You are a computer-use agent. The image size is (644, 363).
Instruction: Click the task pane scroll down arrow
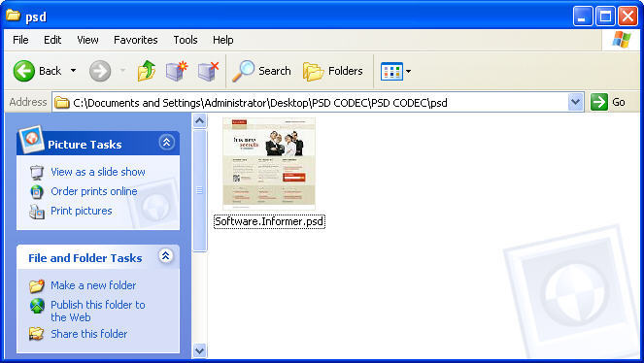pyautogui.click(x=199, y=351)
